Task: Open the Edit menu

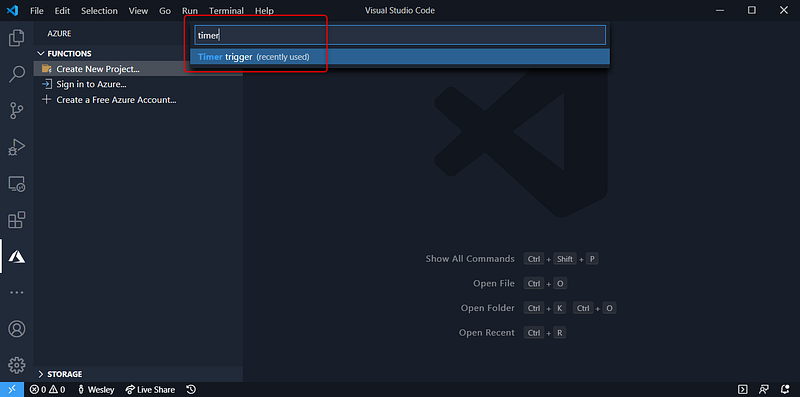Action: click(x=62, y=11)
